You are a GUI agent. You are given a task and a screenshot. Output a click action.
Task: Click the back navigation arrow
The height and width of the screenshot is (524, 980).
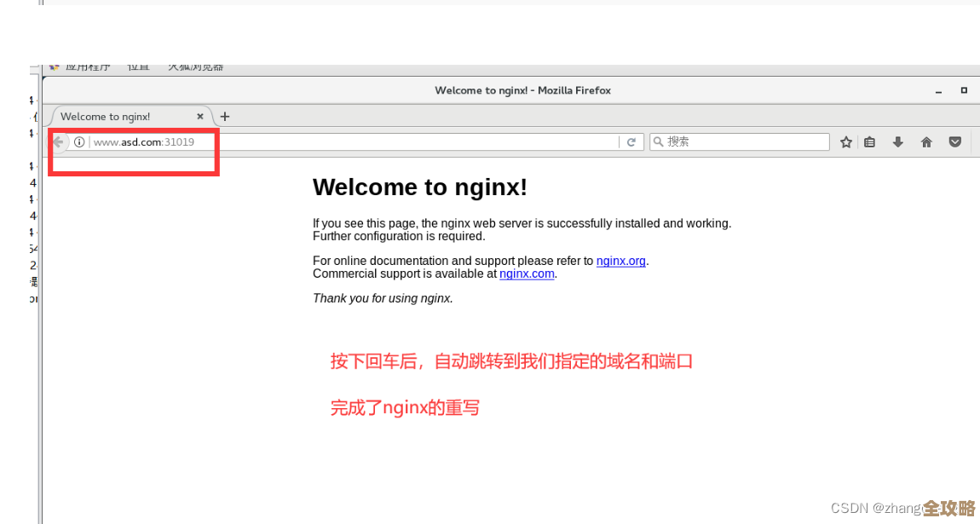point(58,141)
